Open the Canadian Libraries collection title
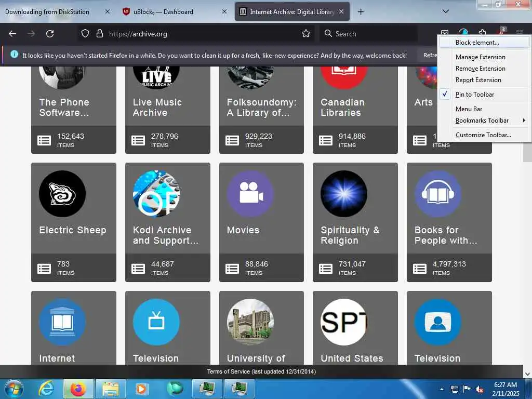532x399 pixels. click(x=342, y=107)
